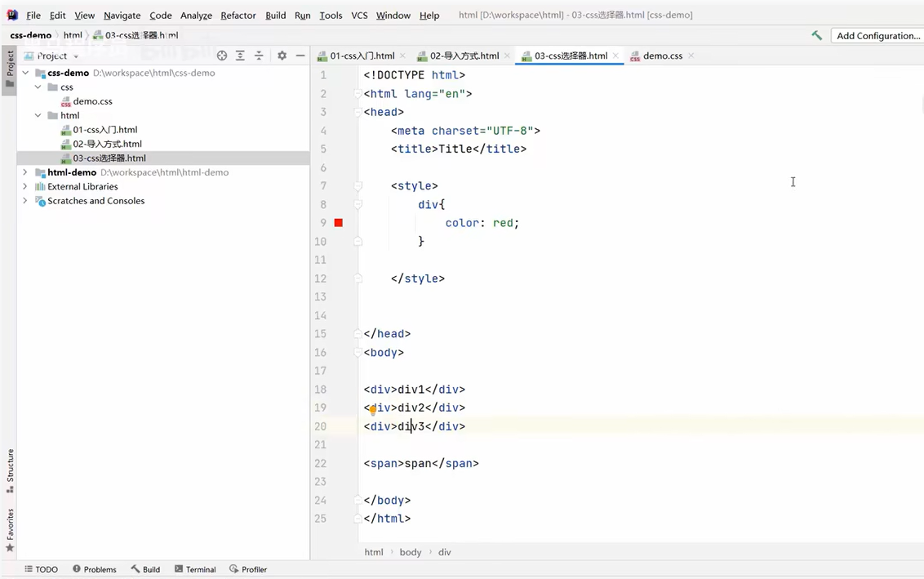
Task: Click css-demo in navigation breadcrumb
Action: pos(31,35)
